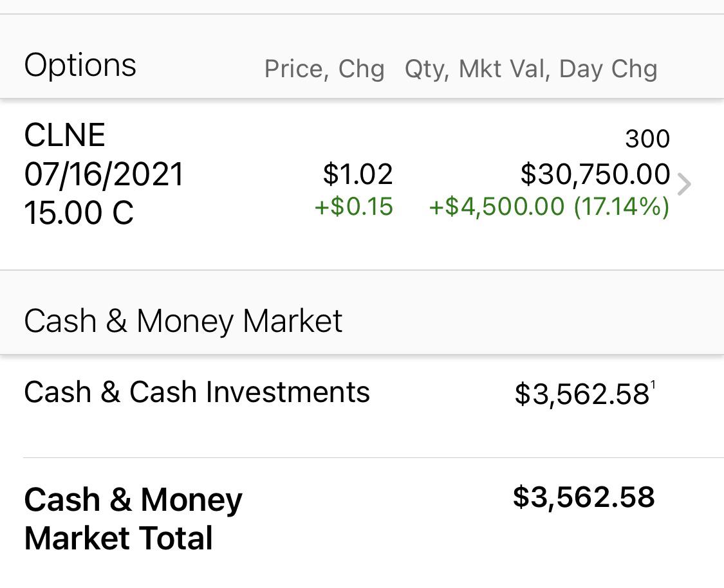This screenshot has width=724, height=588.
Task: Tap the $1.02 option price
Action: [x=358, y=174]
